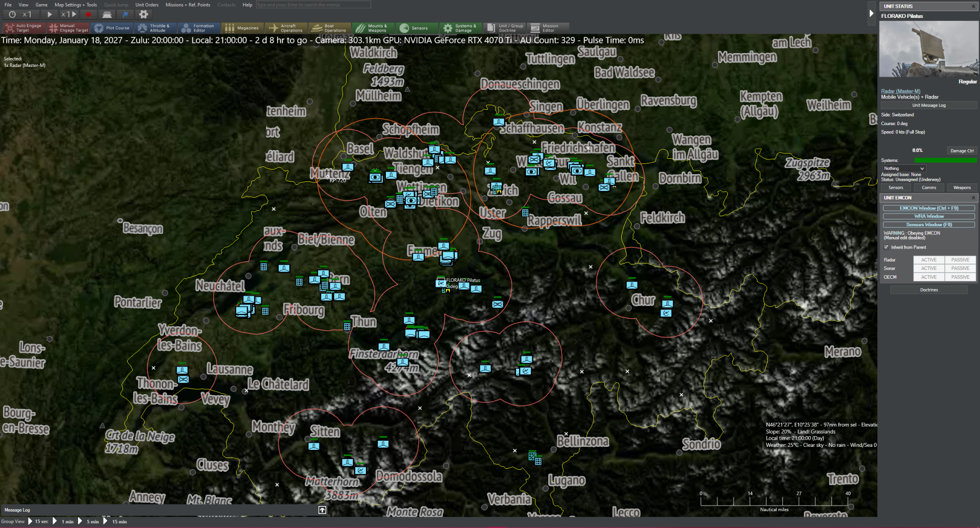
Task: Click the FLORAKO Pilatus unit photo
Action: (x=928, y=49)
